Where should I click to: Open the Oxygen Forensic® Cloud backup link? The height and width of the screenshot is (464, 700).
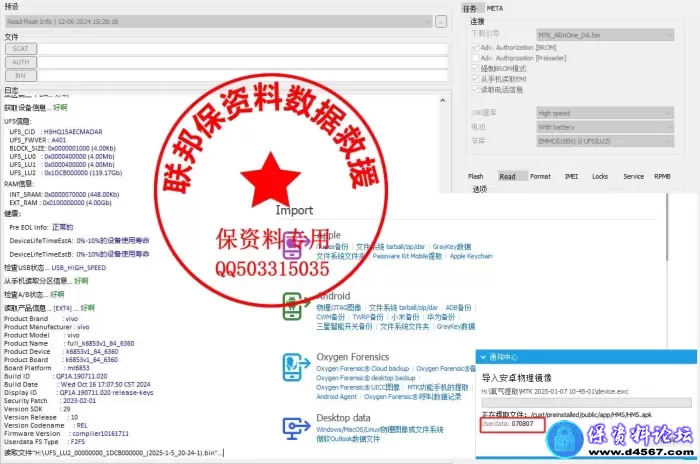(x=362, y=368)
